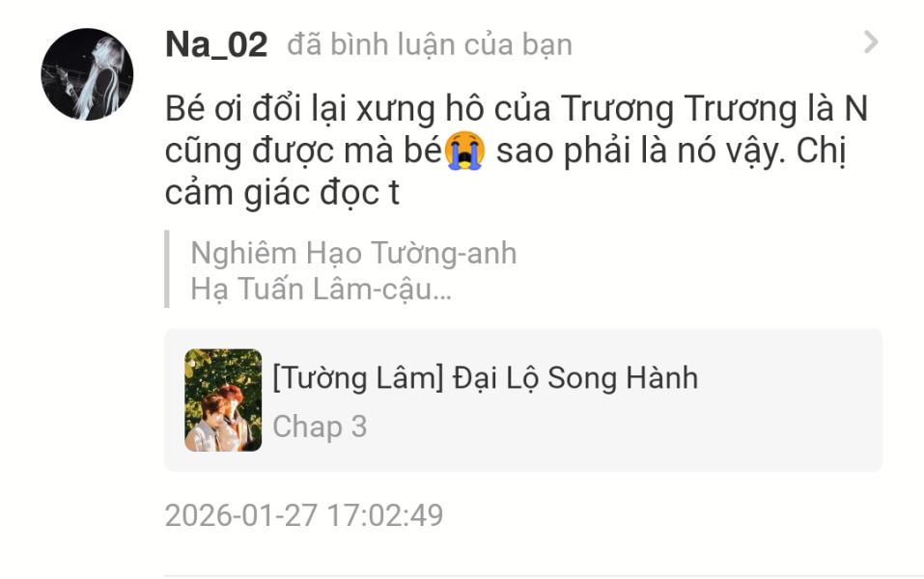Tap the timestamp 2026-01-27 17:02:49
The image size is (924, 579).
click(x=304, y=515)
